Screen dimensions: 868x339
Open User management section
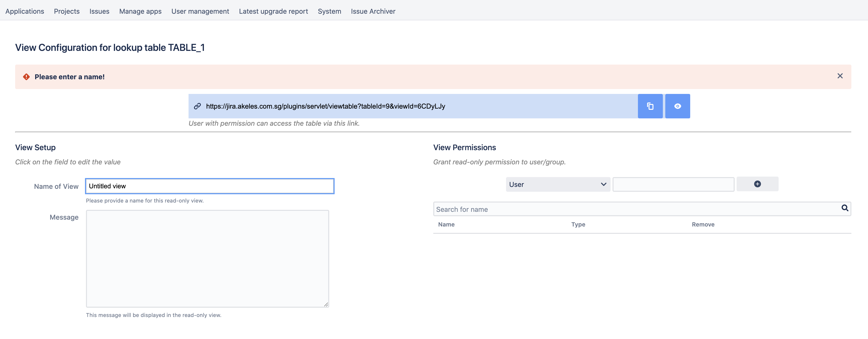pos(200,11)
